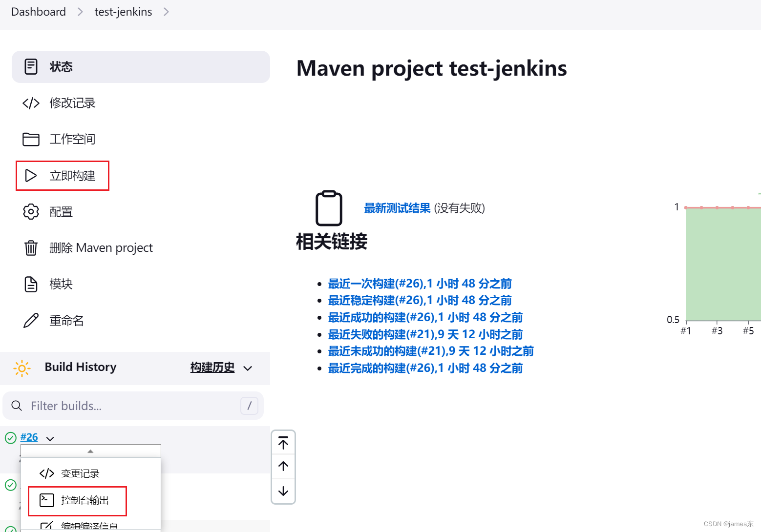Open the test-jenkins breadcrumb link
This screenshot has height=532, width=761.
pyautogui.click(x=123, y=12)
